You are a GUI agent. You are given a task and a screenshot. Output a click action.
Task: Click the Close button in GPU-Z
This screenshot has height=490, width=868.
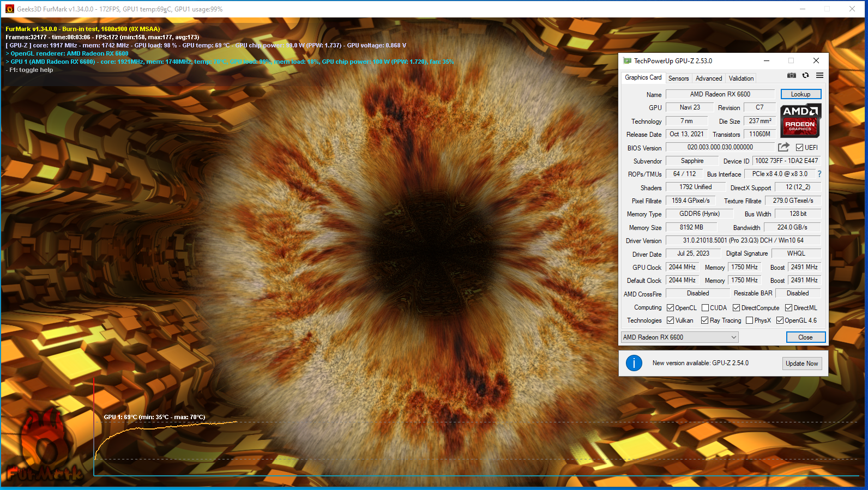805,337
